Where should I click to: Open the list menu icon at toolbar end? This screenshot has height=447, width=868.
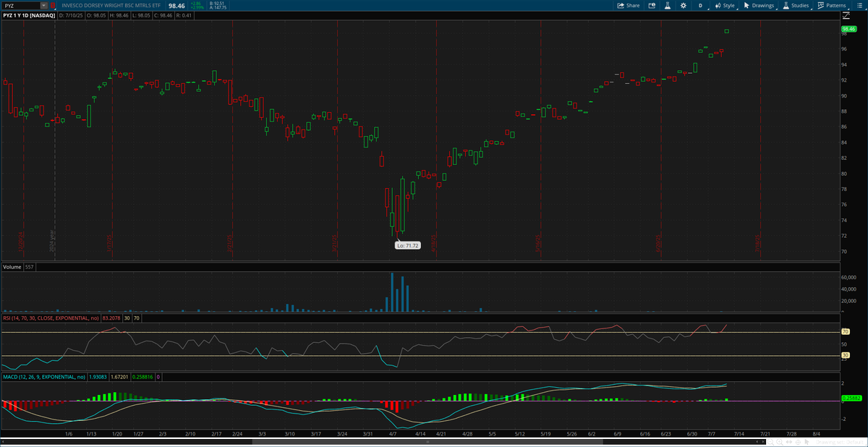(859, 5)
